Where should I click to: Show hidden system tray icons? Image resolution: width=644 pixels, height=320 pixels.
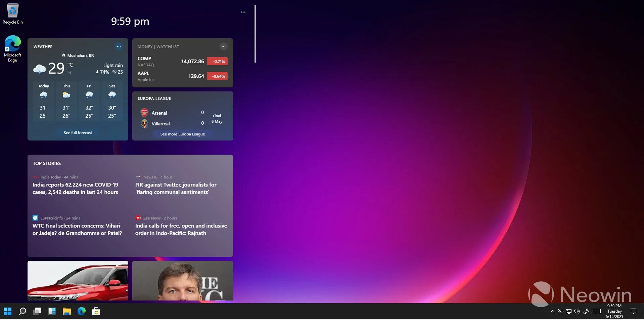click(552, 312)
